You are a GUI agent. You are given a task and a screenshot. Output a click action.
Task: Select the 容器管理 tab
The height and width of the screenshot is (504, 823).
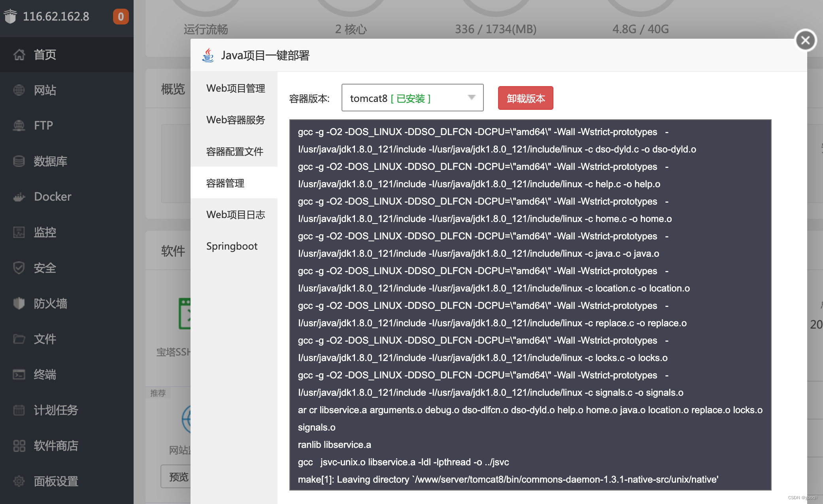[234, 182]
